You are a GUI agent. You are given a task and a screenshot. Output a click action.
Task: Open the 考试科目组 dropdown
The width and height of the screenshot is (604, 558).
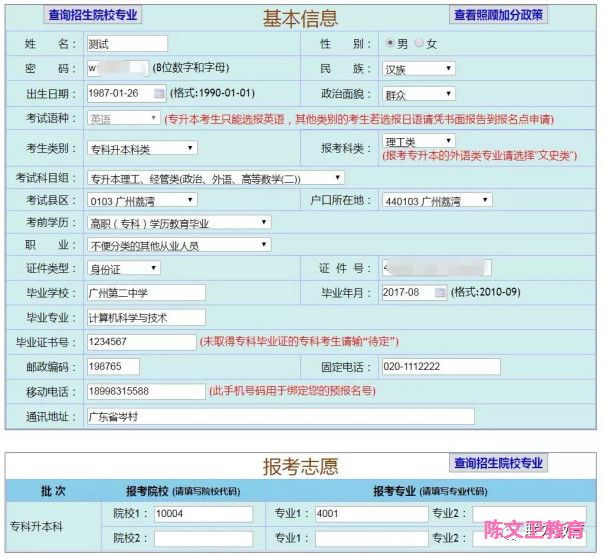point(216,178)
